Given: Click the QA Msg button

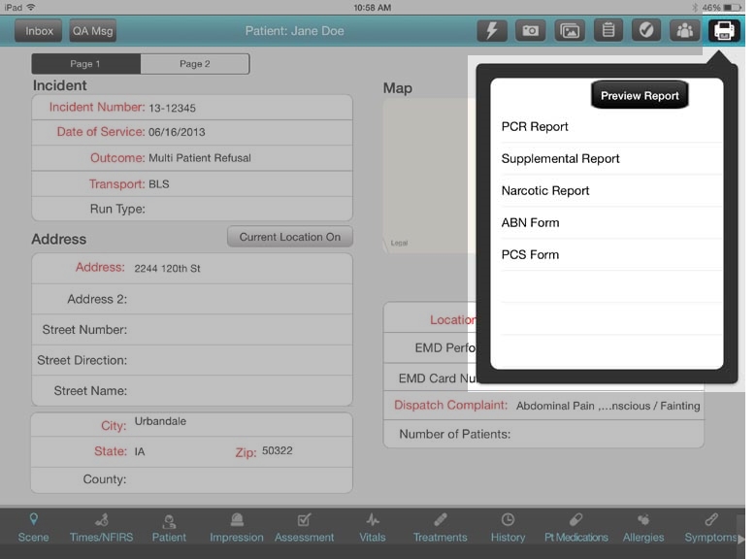Looking at the screenshot, I should (x=92, y=31).
